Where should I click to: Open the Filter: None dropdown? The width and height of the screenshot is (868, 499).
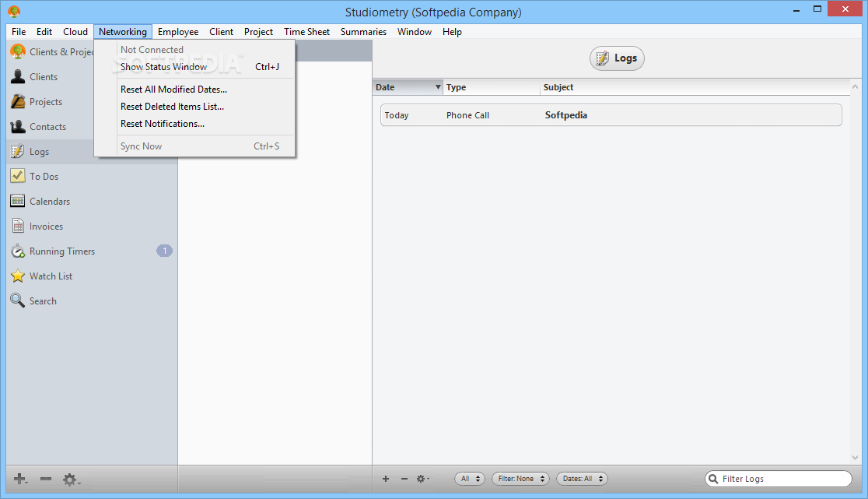[520, 479]
